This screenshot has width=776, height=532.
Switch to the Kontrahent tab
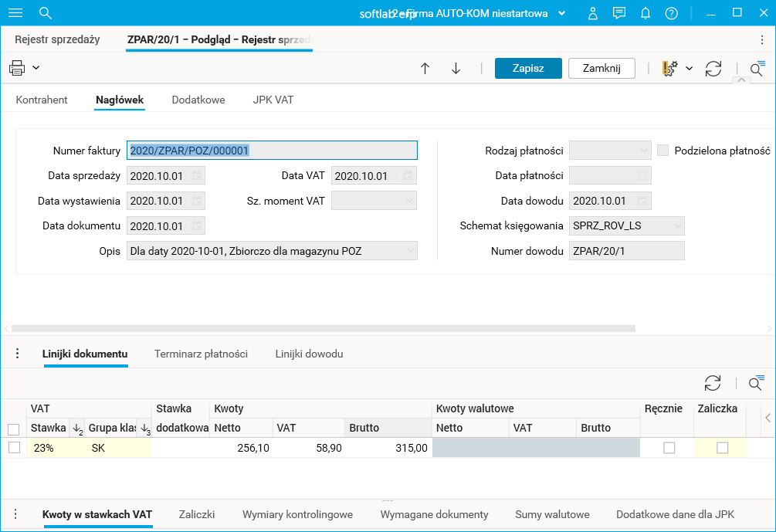(42, 100)
